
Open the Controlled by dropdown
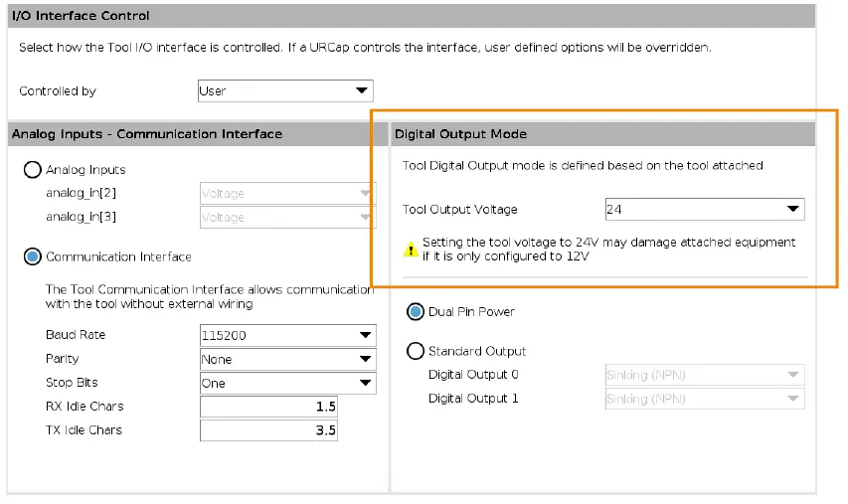pos(285,91)
